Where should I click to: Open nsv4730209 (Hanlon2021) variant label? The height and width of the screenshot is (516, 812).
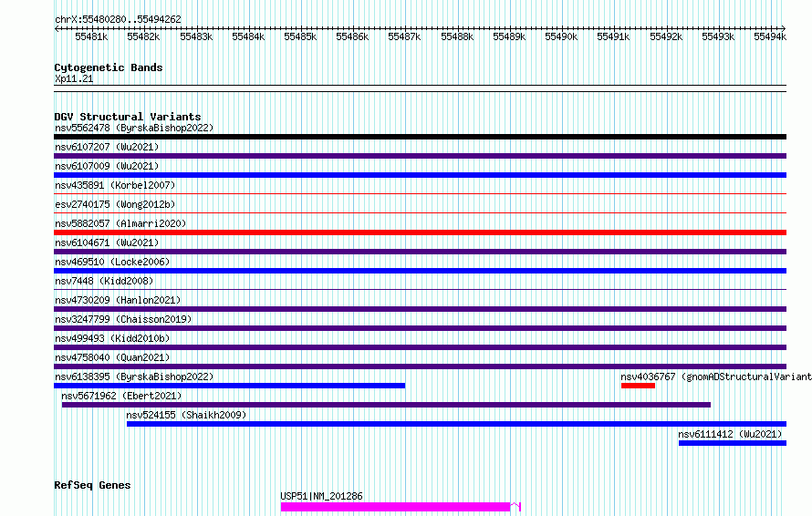[118, 300]
